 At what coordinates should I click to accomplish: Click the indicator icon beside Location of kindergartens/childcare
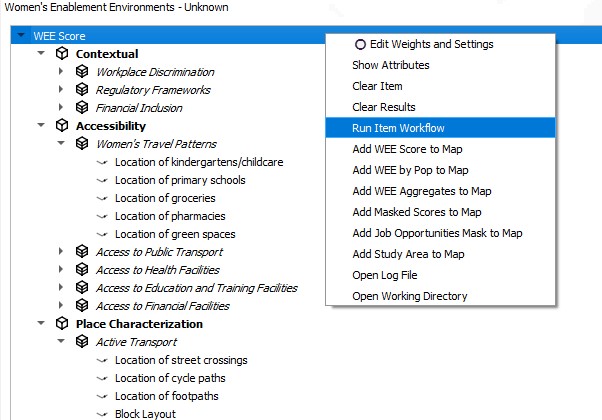(x=102, y=162)
